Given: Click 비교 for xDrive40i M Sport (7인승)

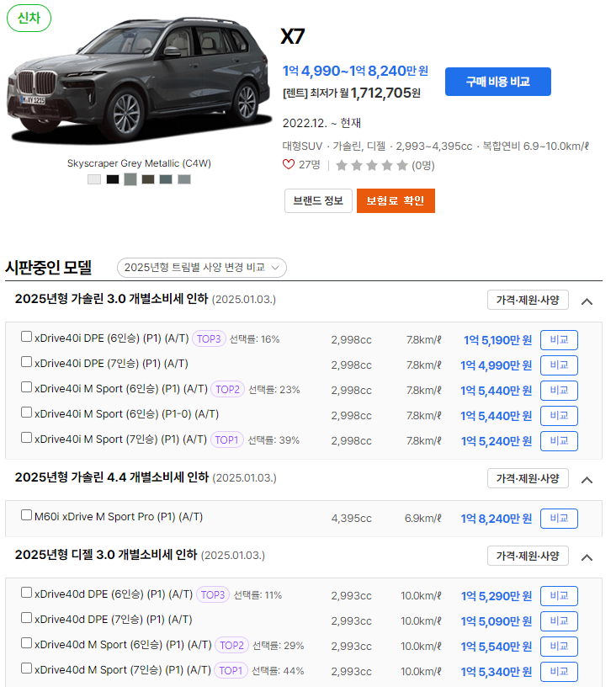Looking at the screenshot, I should click(x=559, y=441).
